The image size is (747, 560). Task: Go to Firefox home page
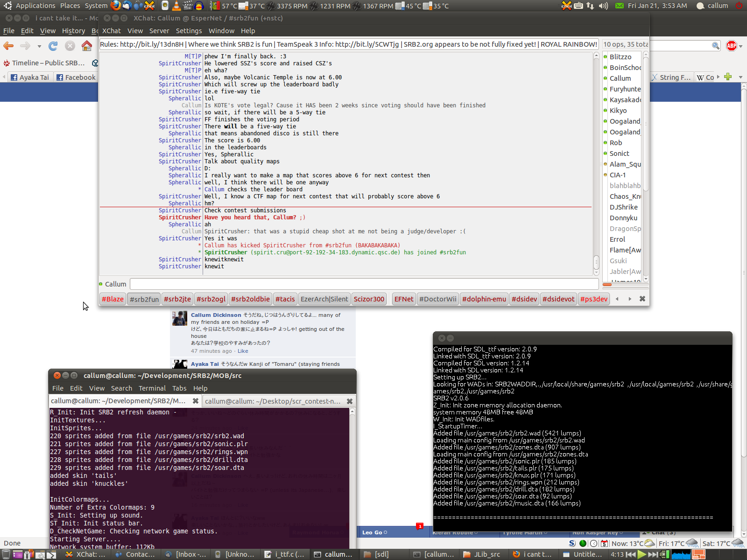coord(87,46)
